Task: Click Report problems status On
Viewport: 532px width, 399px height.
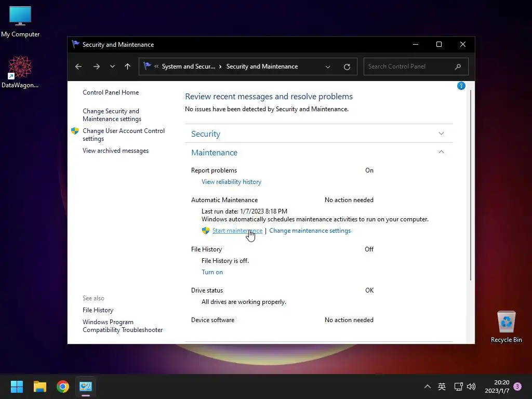Action: pos(369,170)
